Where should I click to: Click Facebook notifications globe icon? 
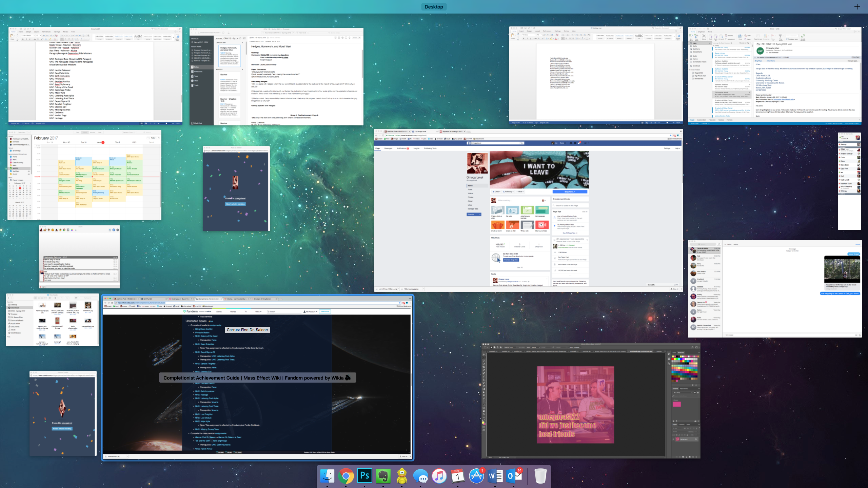(x=579, y=143)
